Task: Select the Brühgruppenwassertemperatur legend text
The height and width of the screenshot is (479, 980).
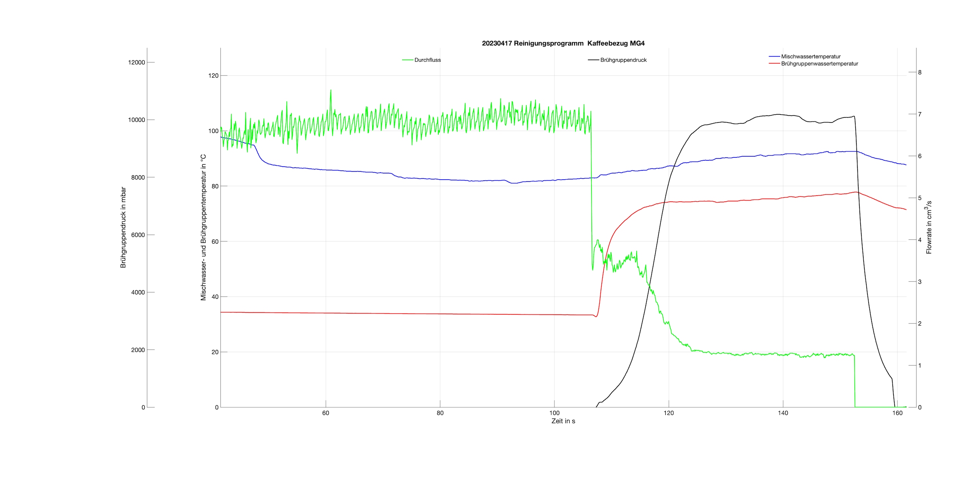Action: tap(819, 64)
